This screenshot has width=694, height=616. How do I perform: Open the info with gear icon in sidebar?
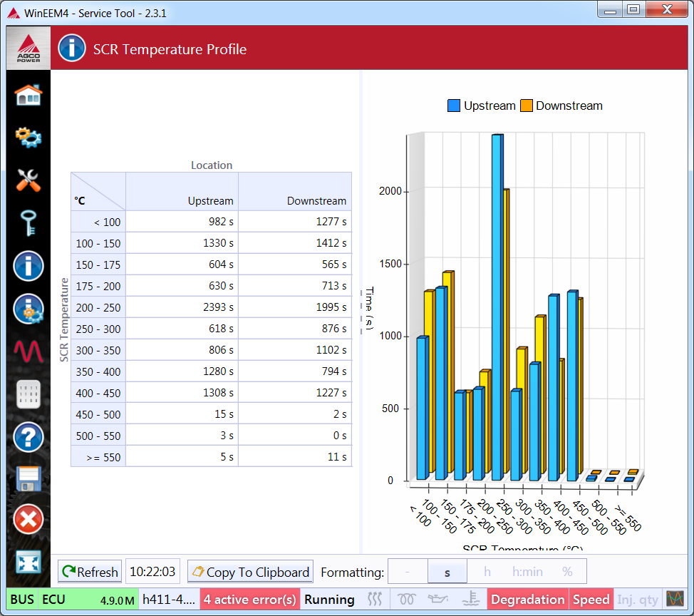(29, 309)
